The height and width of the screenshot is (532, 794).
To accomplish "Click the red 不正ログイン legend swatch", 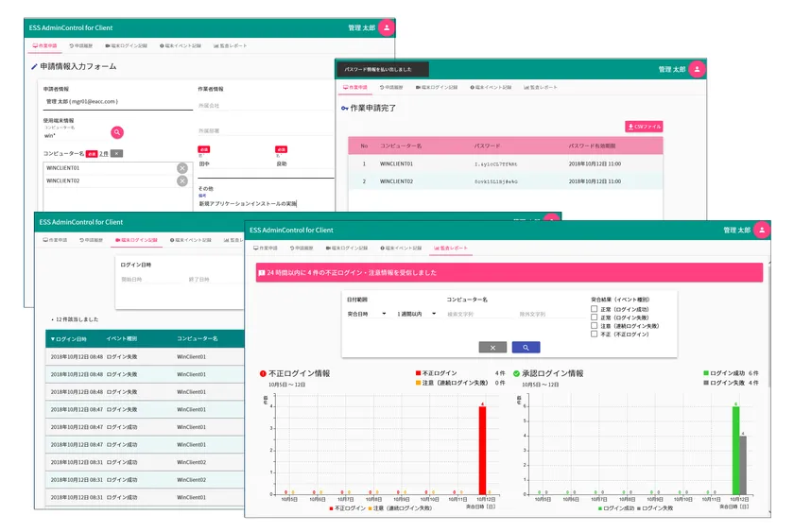I will (416, 374).
